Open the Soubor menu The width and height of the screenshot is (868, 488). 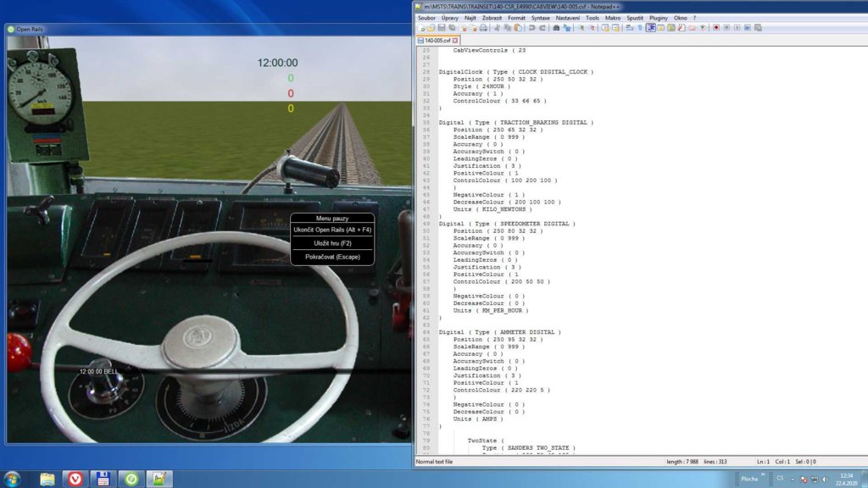426,17
